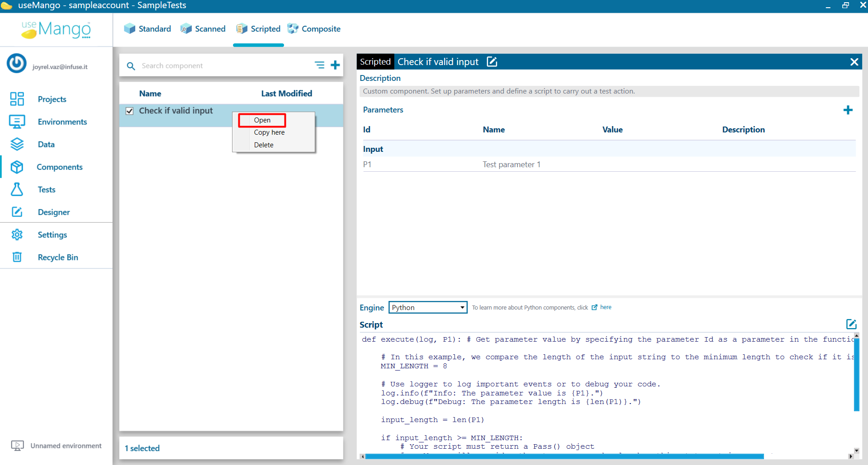Click the '1 selected' status text

tap(142, 448)
